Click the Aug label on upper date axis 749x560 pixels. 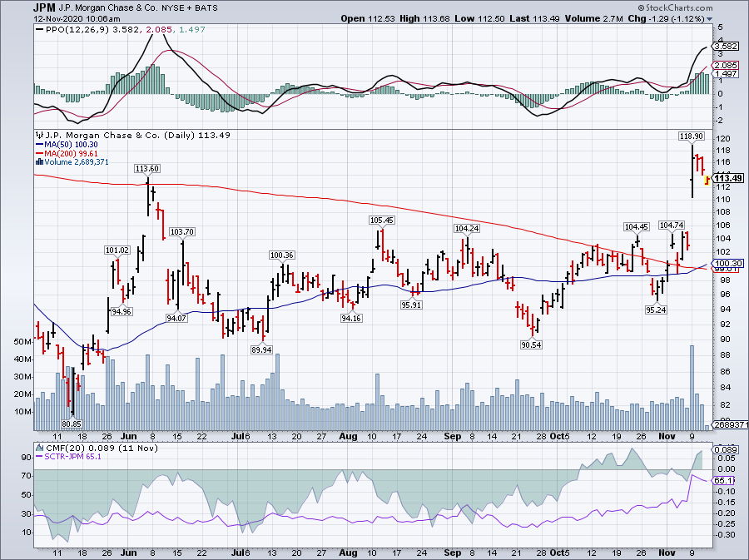coord(348,436)
